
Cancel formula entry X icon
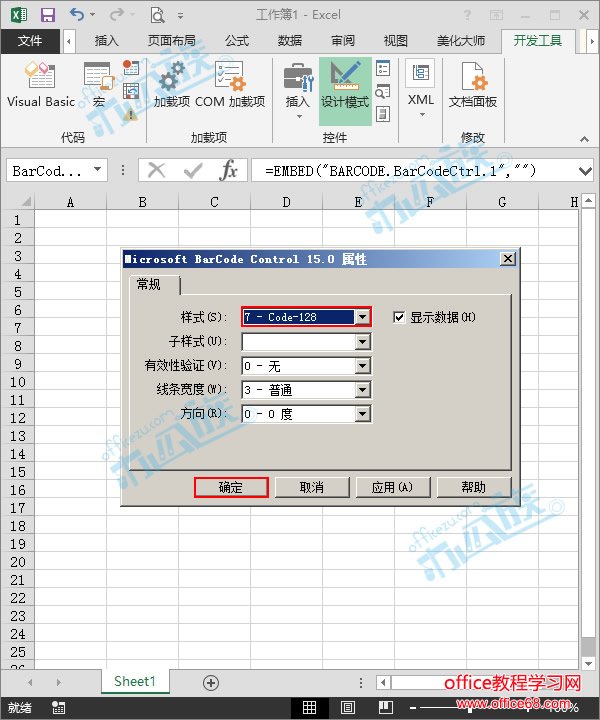pyautogui.click(x=157, y=171)
